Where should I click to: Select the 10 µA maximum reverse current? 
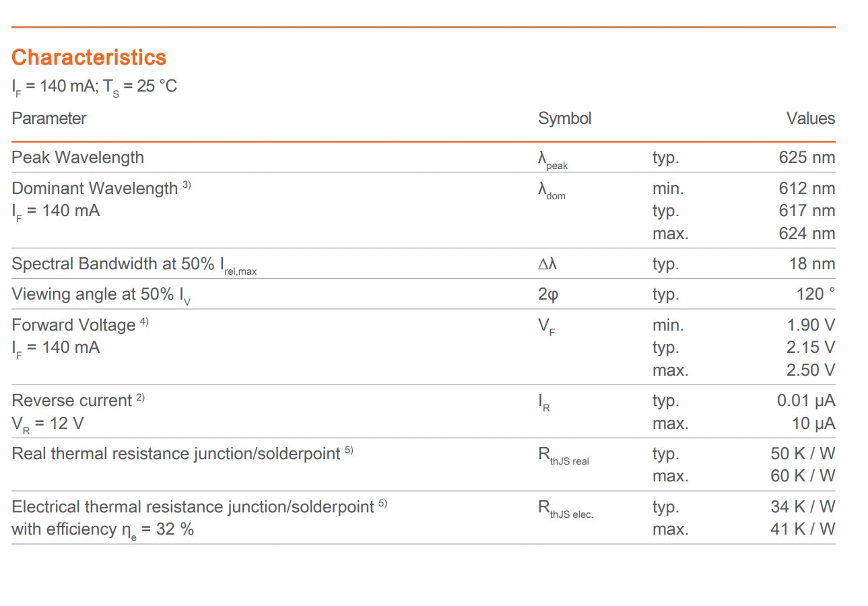[x=813, y=424]
